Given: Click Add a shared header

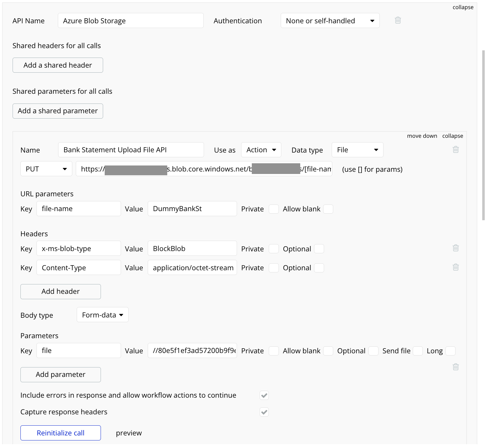Looking at the screenshot, I should [x=58, y=65].
